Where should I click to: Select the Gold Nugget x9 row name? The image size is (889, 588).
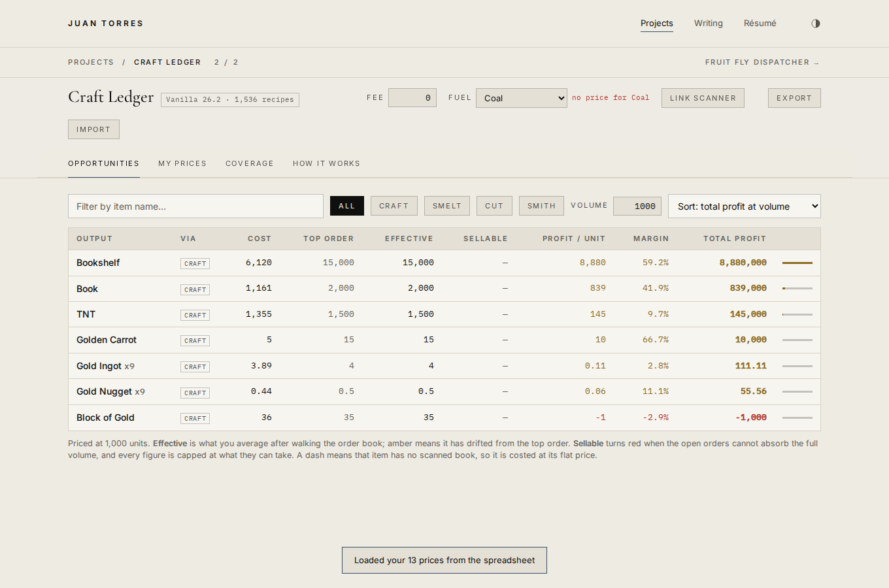(110, 391)
